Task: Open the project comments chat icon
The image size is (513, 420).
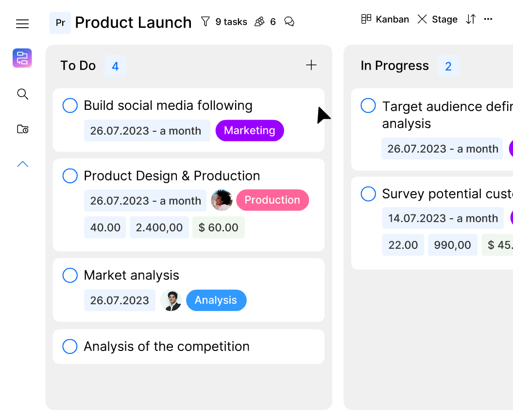Action: (289, 22)
